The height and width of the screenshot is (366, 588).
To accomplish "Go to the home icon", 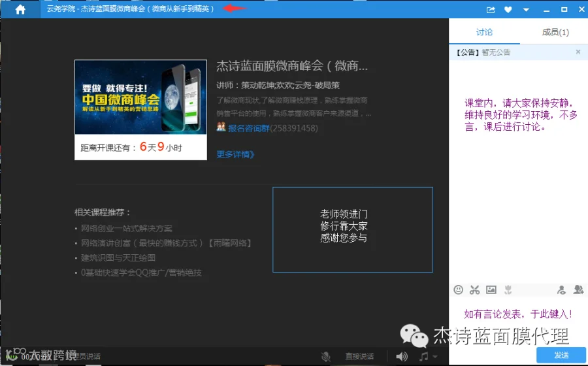I will coord(20,9).
